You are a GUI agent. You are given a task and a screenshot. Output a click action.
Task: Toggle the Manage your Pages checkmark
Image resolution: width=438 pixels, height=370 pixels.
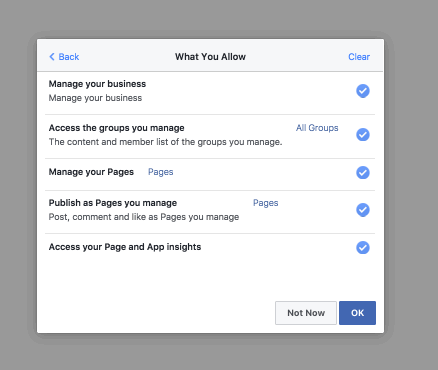363,172
